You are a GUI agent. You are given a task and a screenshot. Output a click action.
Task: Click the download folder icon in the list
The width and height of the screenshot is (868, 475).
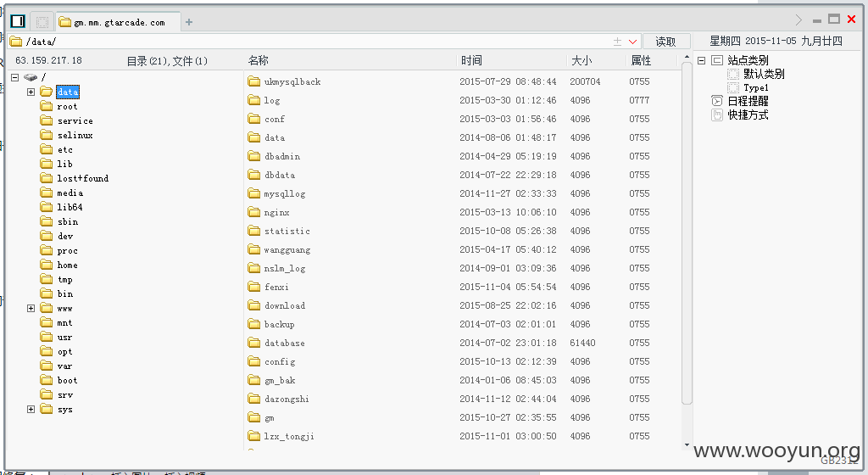point(254,305)
